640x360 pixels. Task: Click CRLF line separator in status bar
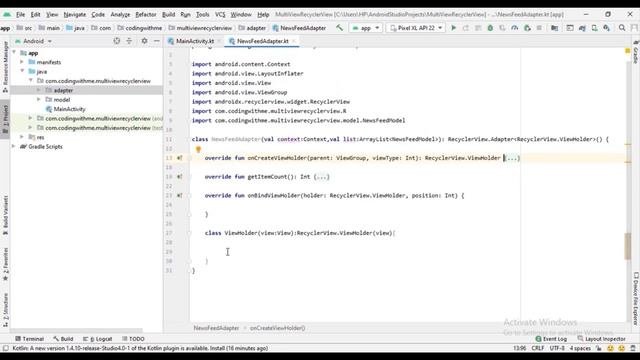tap(538, 348)
